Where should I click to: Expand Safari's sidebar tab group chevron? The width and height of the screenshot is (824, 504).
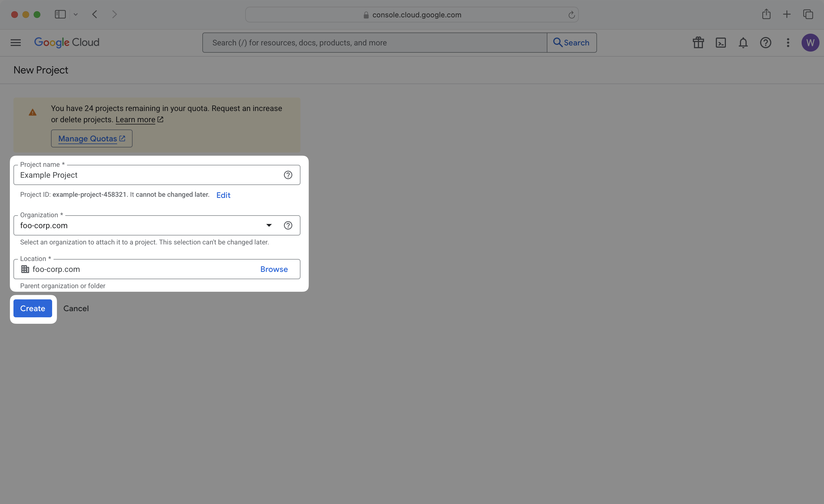[x=76, y=14]
